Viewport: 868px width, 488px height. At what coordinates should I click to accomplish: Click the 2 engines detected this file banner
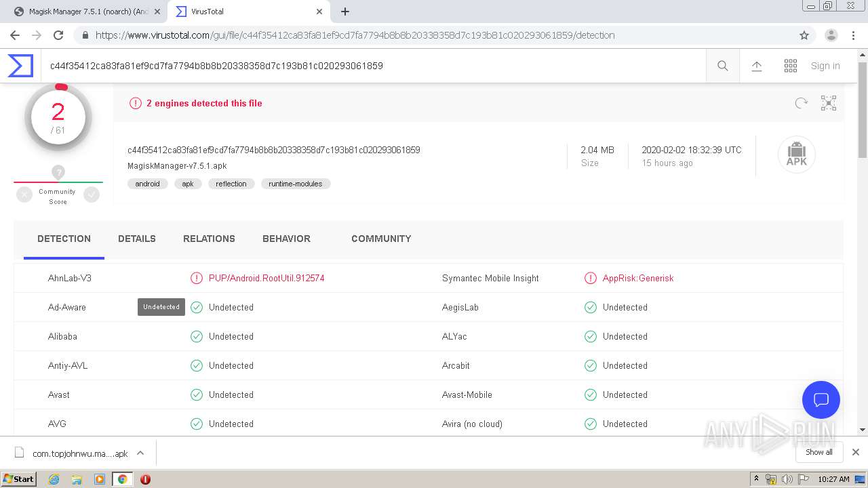click(204, 103)
